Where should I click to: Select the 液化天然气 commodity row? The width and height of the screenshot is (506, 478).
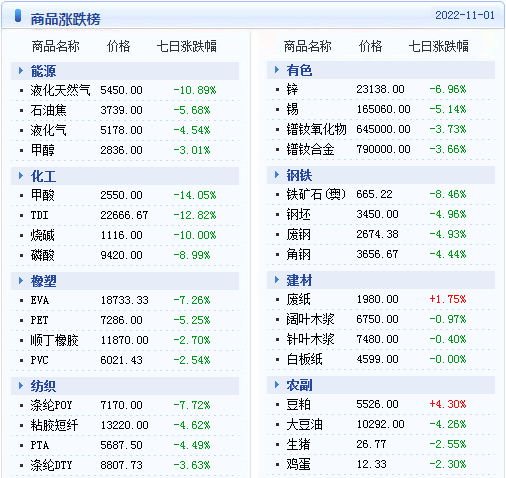click(x=125, y=90)
